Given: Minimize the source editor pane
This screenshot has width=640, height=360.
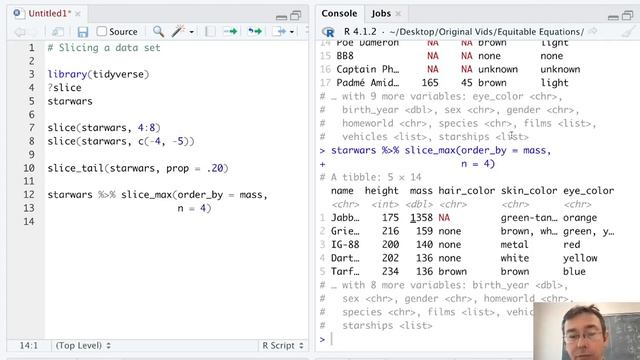Looking at the screenshot, I should coord(281,17).
